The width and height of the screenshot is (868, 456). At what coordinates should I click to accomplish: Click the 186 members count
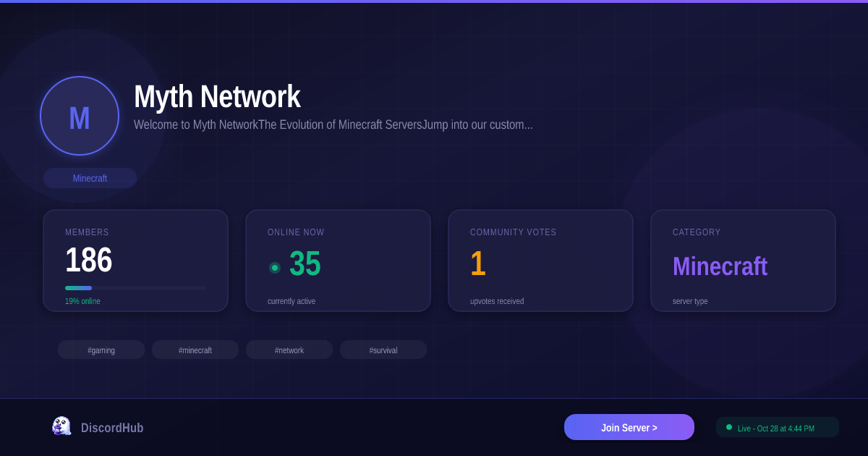coord(89,260)
